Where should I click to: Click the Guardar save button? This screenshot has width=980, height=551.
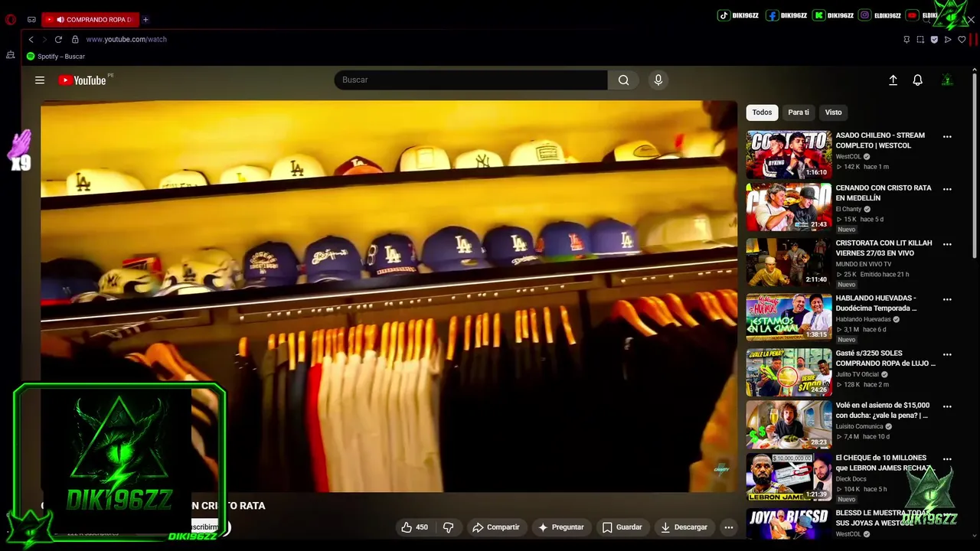pos(622,527)
